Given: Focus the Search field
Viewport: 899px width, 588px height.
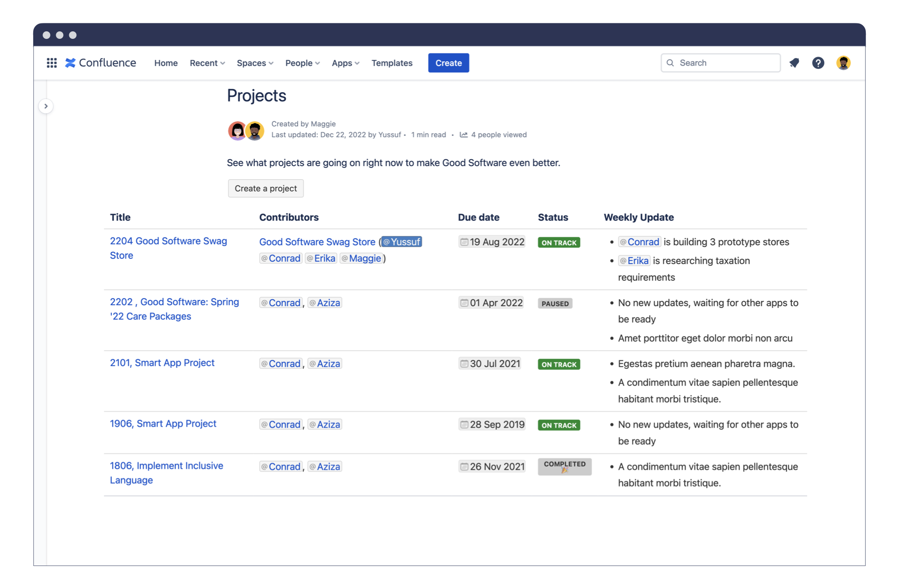Looking at the screenshot, I should [721, 63].
